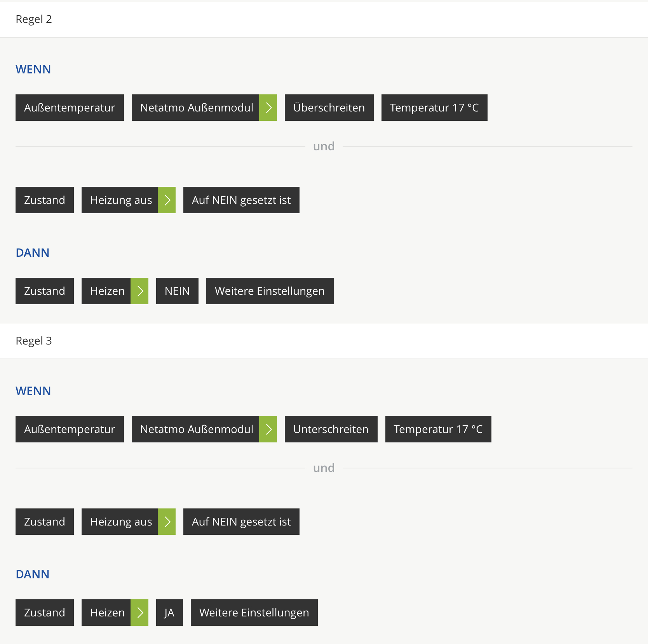Open Weitere Einstellungen in Regel 2
Screen dimensions: 648x644
270,291
